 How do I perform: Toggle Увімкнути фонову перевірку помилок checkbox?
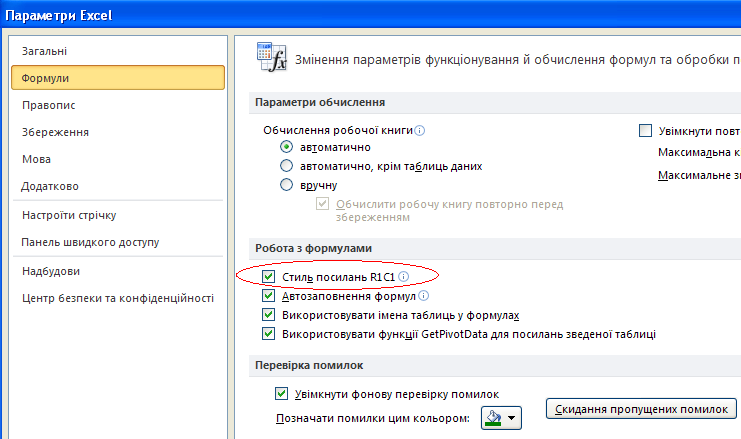[x=281, y=394]
